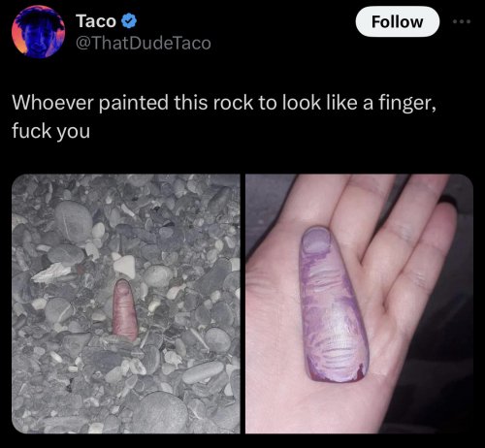
Task: Select the word "finger," in the tweet
Action: (x=407, y=104)
